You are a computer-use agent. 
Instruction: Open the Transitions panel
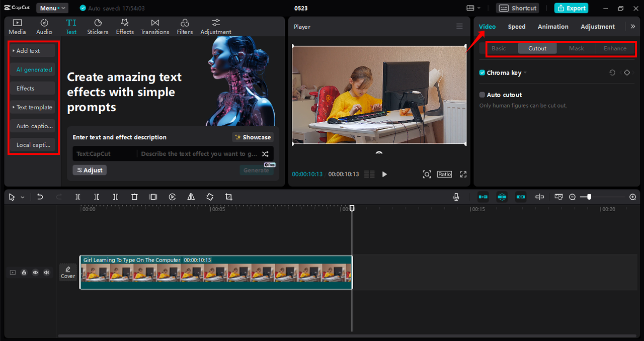click(x=155, y=27)
